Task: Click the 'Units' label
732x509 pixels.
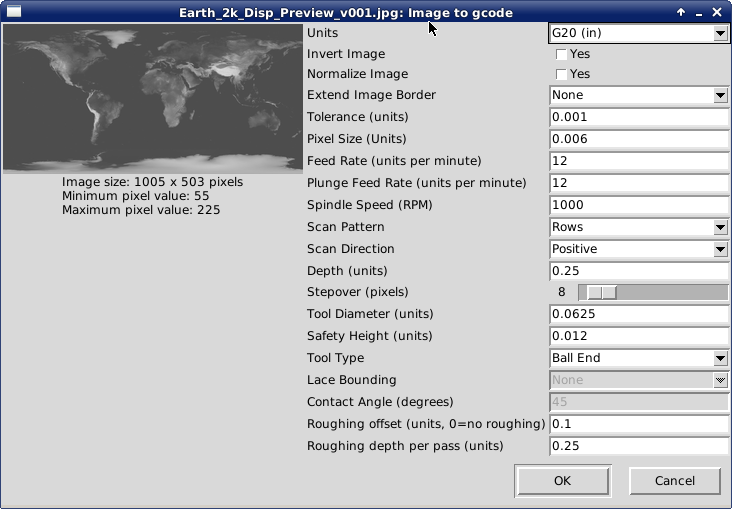Action: [322, 33]
